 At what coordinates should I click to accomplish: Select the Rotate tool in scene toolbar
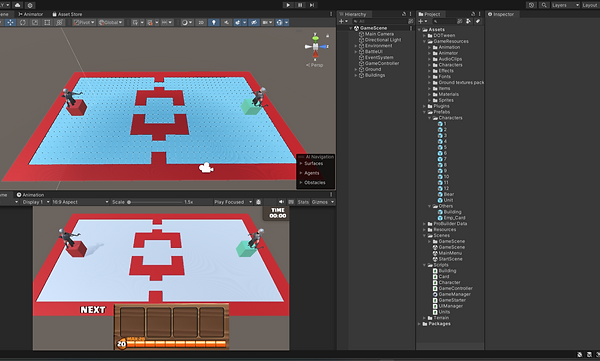(x=23, y=23)
